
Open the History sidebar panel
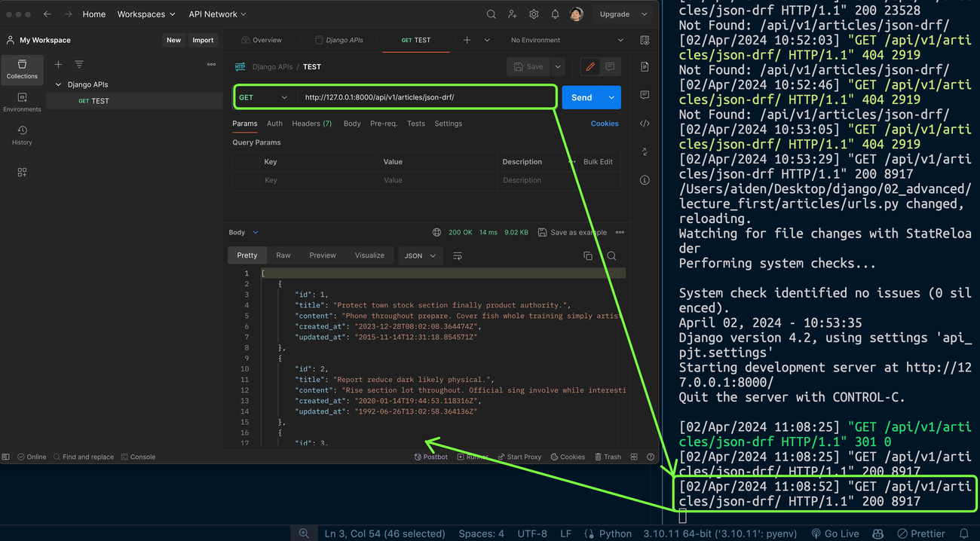point(22,136)
